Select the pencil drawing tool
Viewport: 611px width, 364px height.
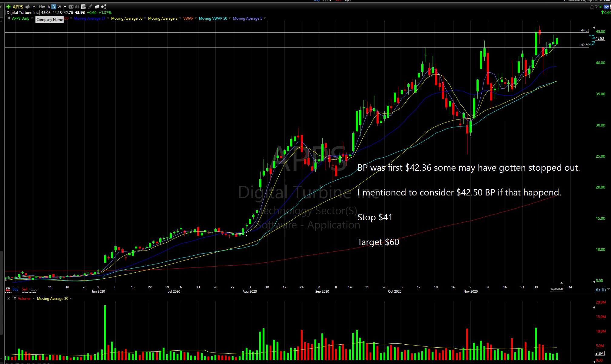pos(90,7)
